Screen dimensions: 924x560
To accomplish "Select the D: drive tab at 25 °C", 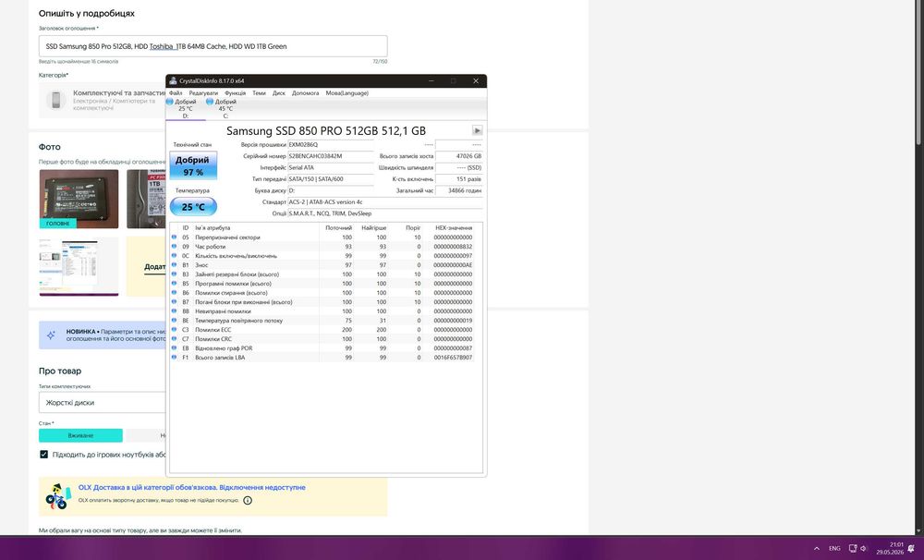I will tap(185, 108).
